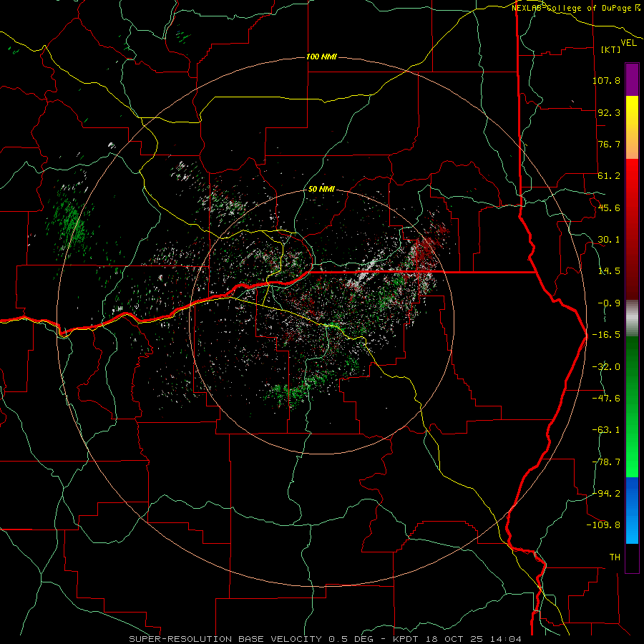
Task: Click the NEXLAB-College of DuPage watermark text
Action: pyautogui.click(x=575, y=8)
